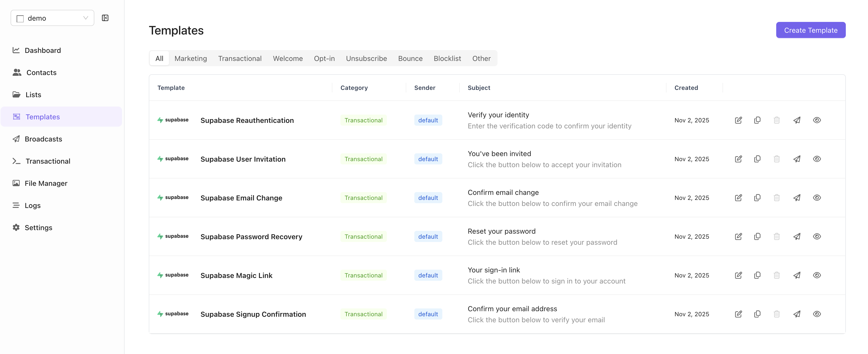Click the duplicate icon for Supabase Magic Link
This screenshot has width=868, height=354.
(x=757, y=275)
